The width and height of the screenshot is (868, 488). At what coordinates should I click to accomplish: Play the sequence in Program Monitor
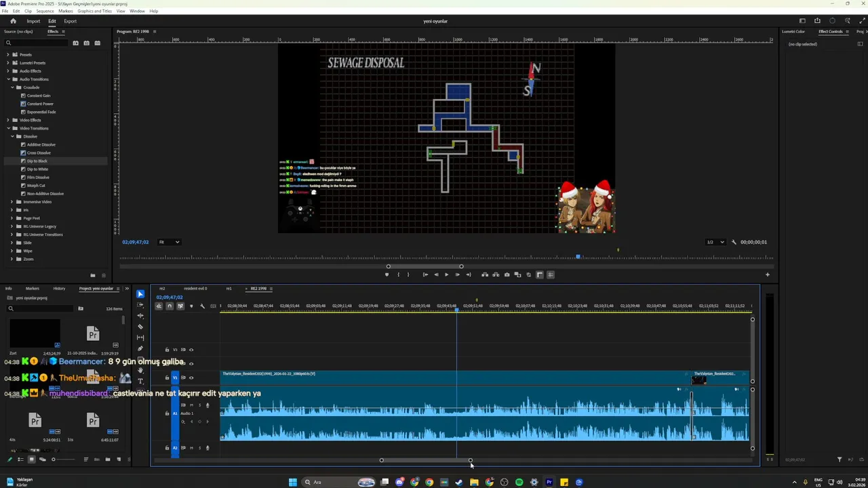pos(446,274)
